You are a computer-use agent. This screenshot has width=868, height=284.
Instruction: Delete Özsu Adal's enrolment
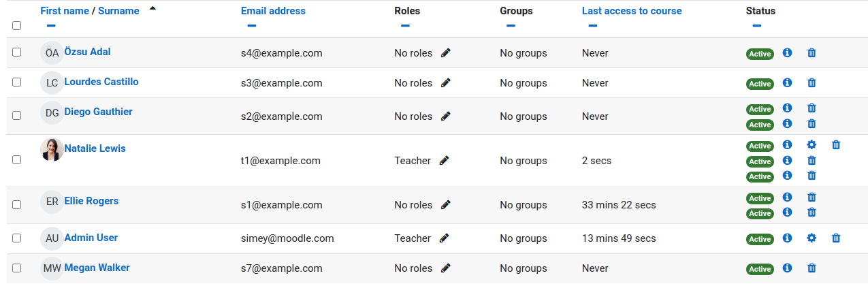click(x=811, y=52)
